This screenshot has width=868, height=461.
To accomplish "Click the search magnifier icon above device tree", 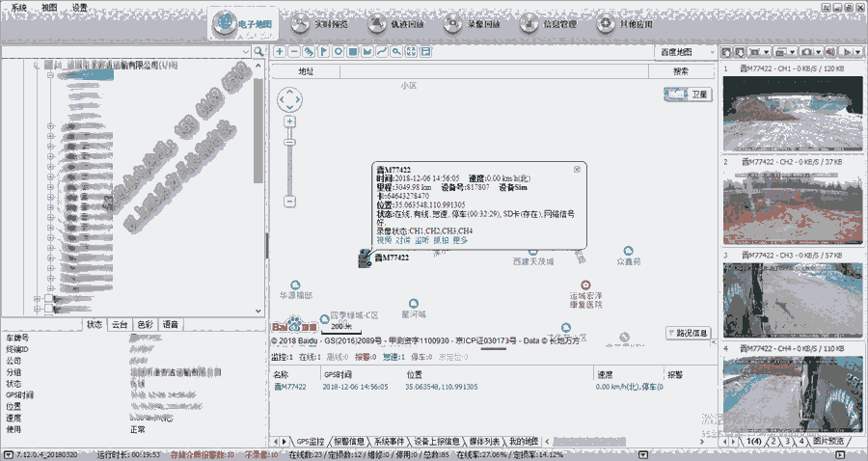I will (258, 49).
